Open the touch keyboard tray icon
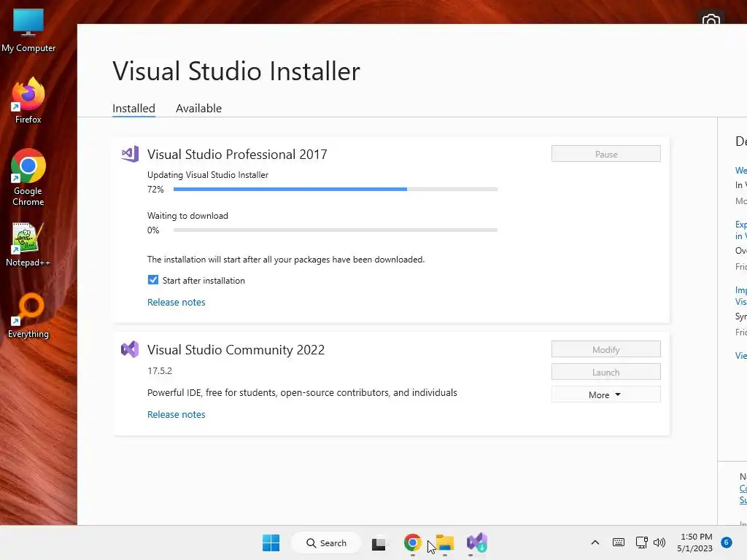The height and width of the screenshot is (560, 747). 619,542
